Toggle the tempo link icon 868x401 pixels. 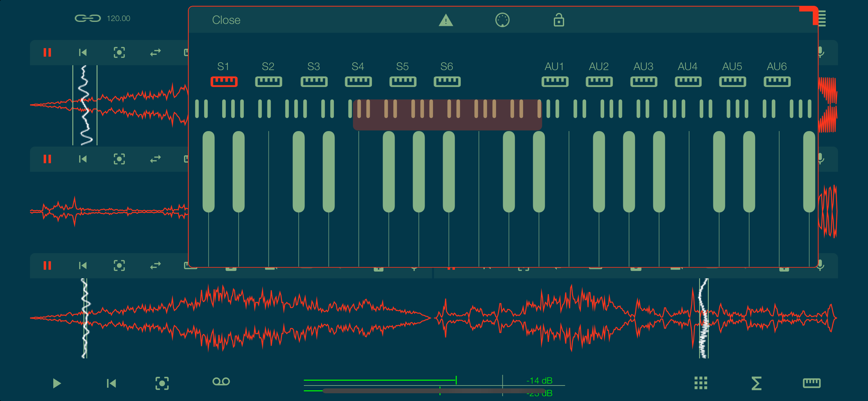(88, 18)
